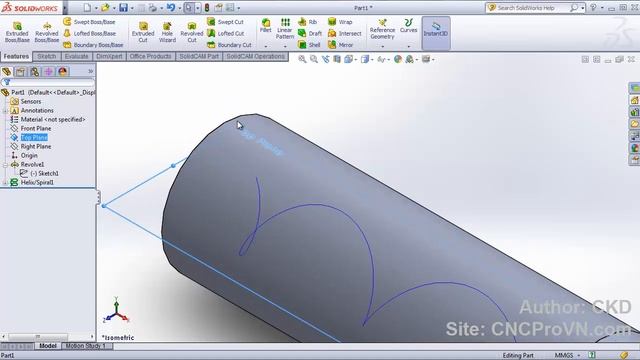Apply the Fillet tool
The image size is (640, 360).
click(x=266, y=26)
